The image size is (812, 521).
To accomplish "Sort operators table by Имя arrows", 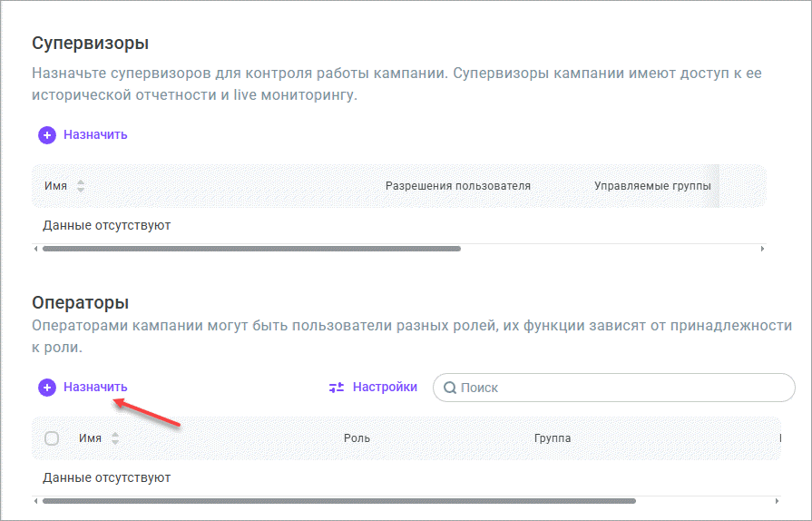I will pyautogui.click(x=115, y=438).
